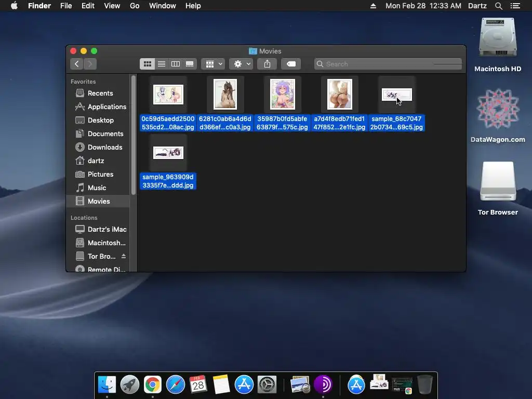Select the DataWagon.com desktop icon
The height and width of the screenshot is (399, 532).
pyautogui.click(x=498, y=116)
